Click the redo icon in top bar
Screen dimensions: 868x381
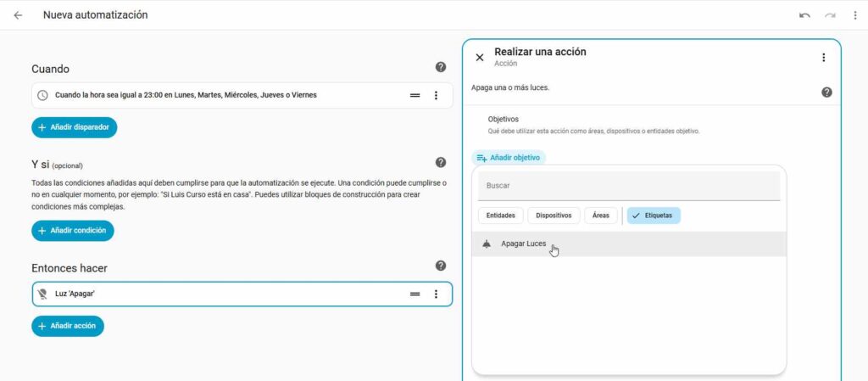[x=830, y=15]
